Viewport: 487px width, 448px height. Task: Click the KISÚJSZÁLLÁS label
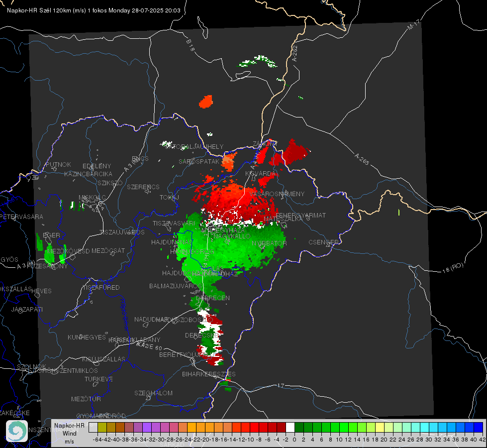coord(103,359)
